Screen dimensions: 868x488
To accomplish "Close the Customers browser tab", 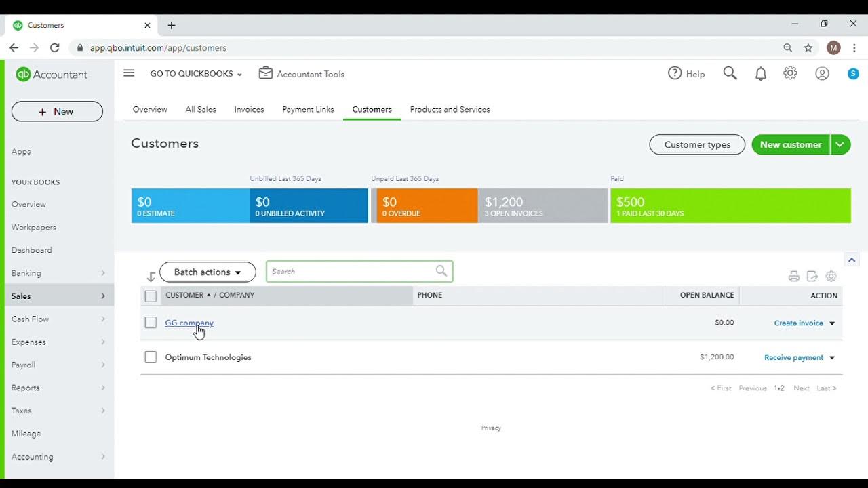I will click(147, 25).
